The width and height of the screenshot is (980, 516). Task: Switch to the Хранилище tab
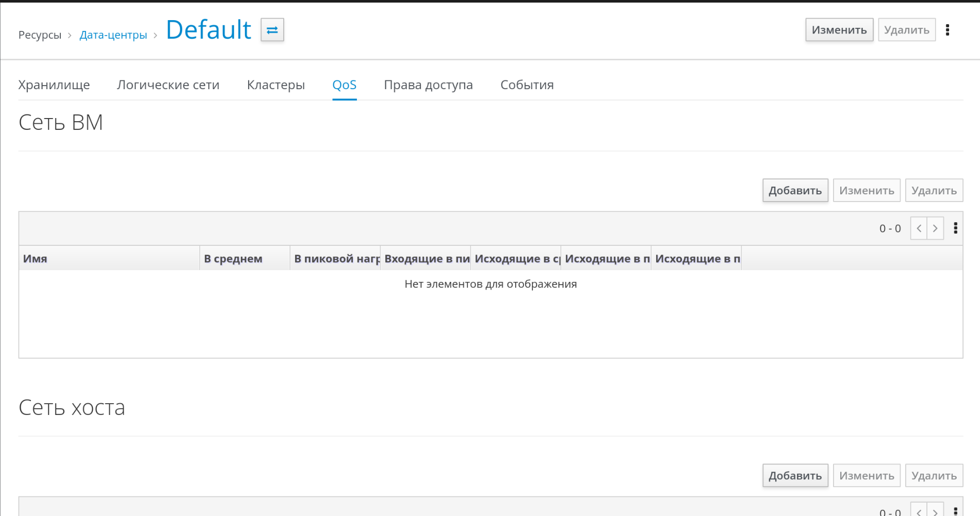[x=54, y=85]
